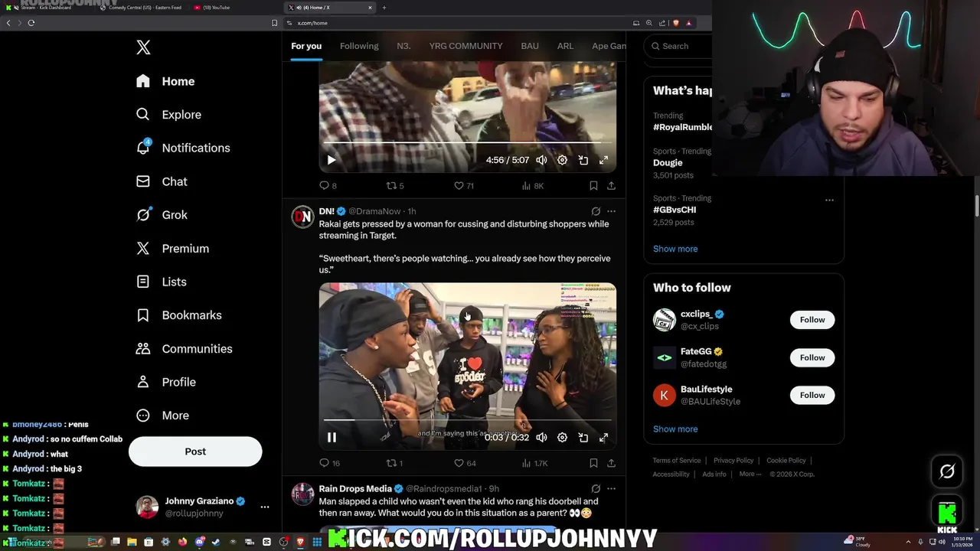Show more accounts to follow

tap(675, 429)
